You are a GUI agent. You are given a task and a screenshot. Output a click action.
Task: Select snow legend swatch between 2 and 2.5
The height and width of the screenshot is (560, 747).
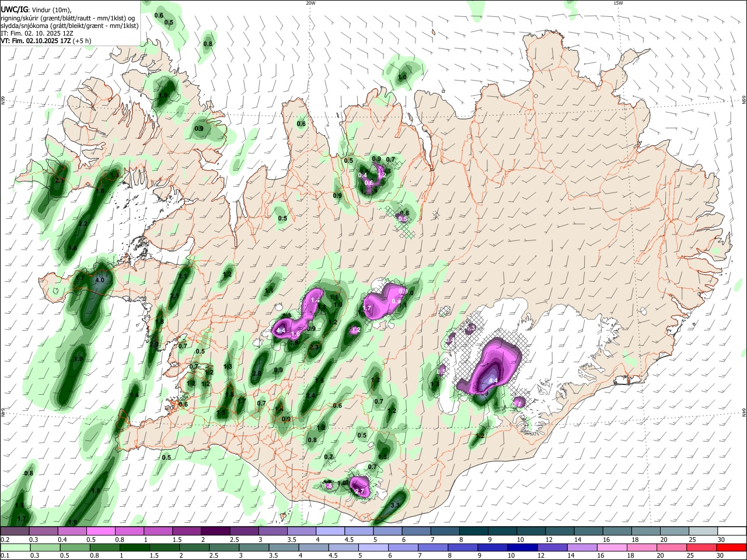(215, 531)
